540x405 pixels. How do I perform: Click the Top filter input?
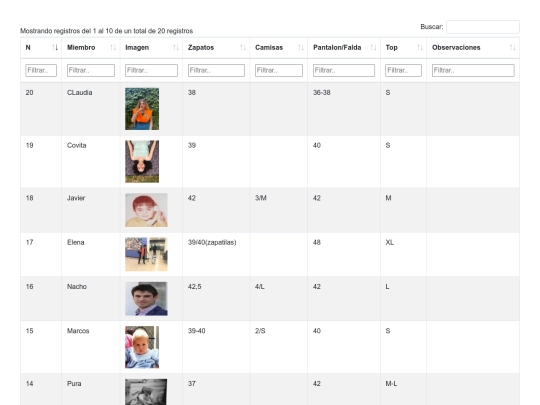tap(403, 70)
